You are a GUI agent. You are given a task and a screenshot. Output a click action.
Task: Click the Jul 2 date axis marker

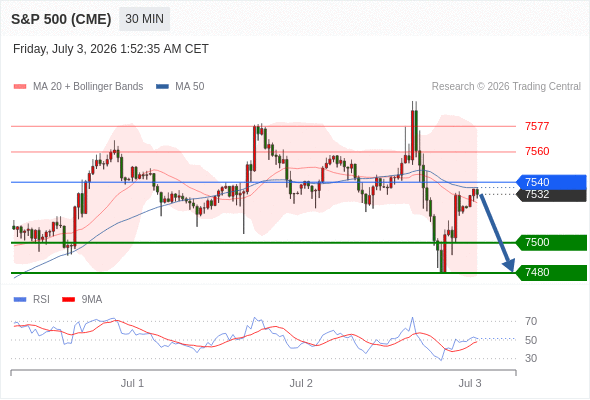coord(301,383)
